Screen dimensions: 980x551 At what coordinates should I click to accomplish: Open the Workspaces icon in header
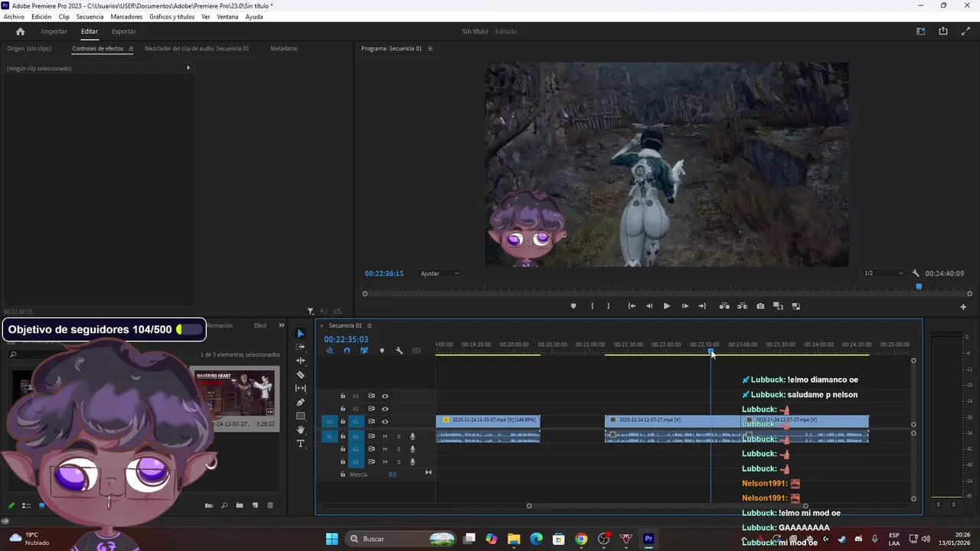coord(921,31)
